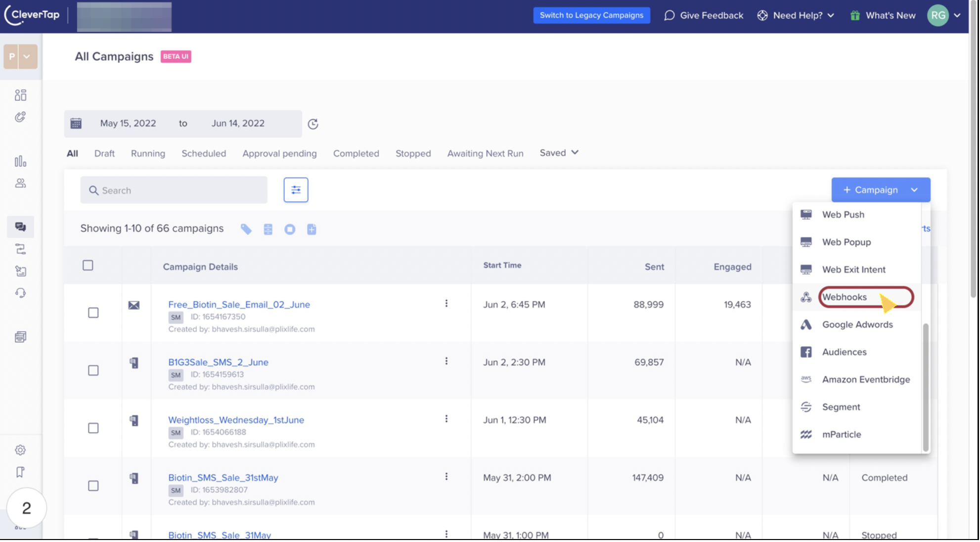Click the stop icon above campaign table
This screenshot has height=542, width=980.
pyautogui.click(x=290, y=229)
